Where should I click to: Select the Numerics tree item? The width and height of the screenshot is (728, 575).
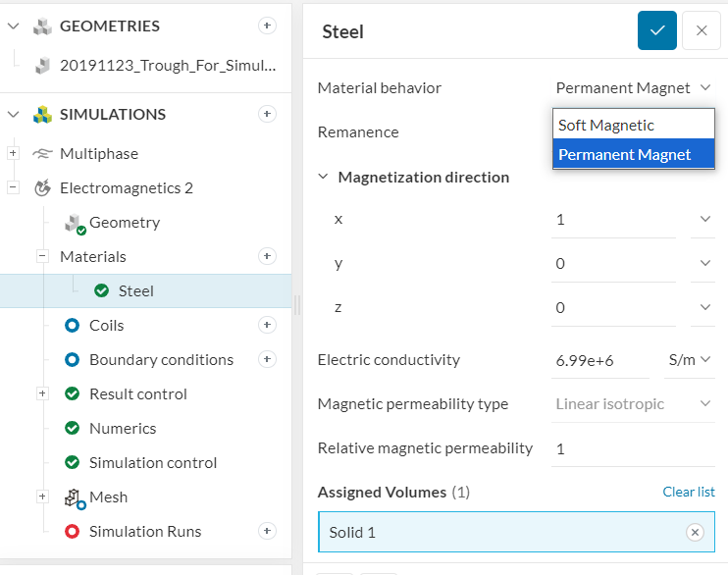tap(123, 428)
